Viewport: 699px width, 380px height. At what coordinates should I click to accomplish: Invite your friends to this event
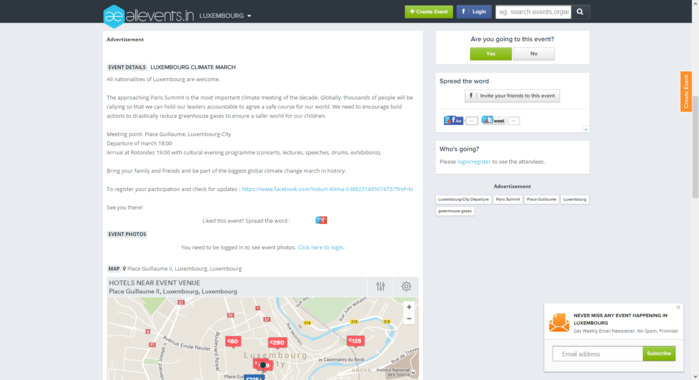click(512, 96)
